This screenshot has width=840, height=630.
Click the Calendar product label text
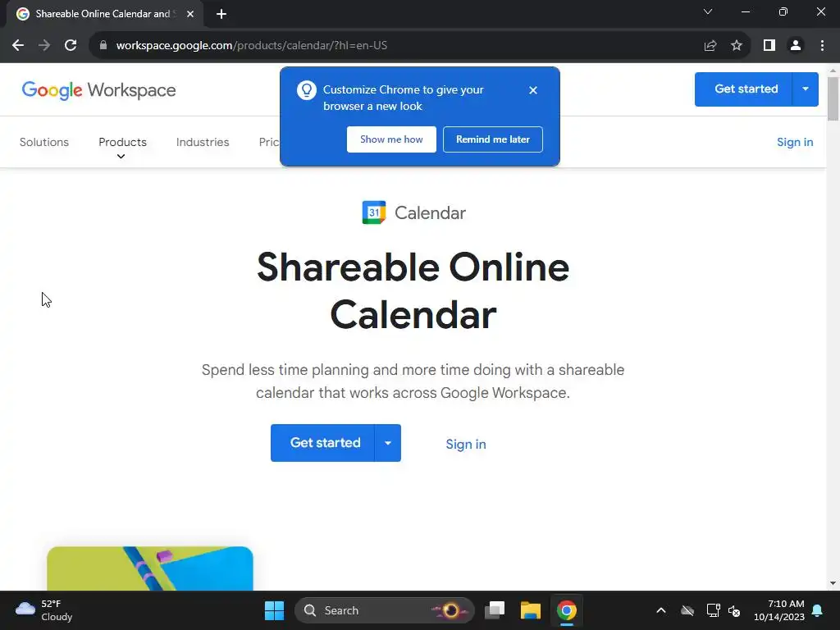pos(430,212)
